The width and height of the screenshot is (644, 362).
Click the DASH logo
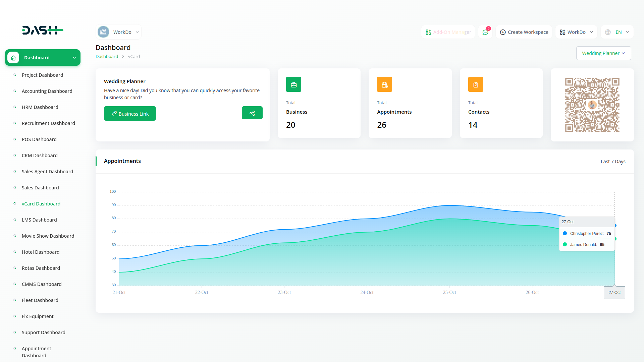pos(43,30)
